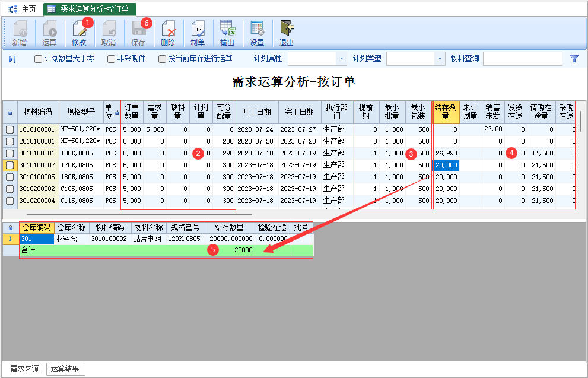This screenshot has height=378, width=588.
Task: Enable 计划数量大于零 checkbox
Action: [x=38, y=59]
